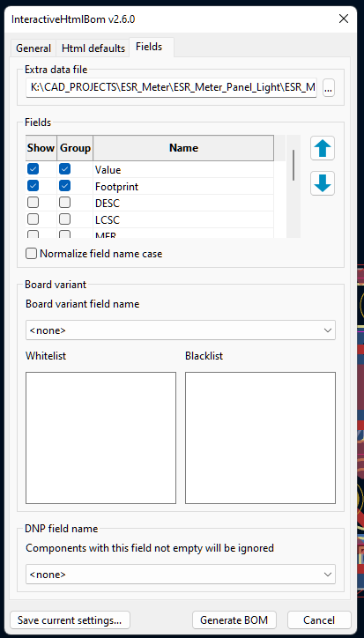Enable Group for the LCSC field

pyautogui.click(x=64, y=219)
